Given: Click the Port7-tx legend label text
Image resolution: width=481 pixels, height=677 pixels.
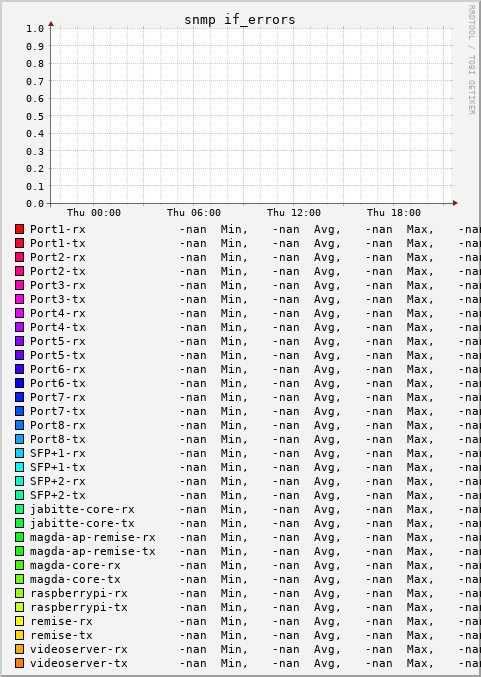Looking at the screenshot, I should 58,411.
